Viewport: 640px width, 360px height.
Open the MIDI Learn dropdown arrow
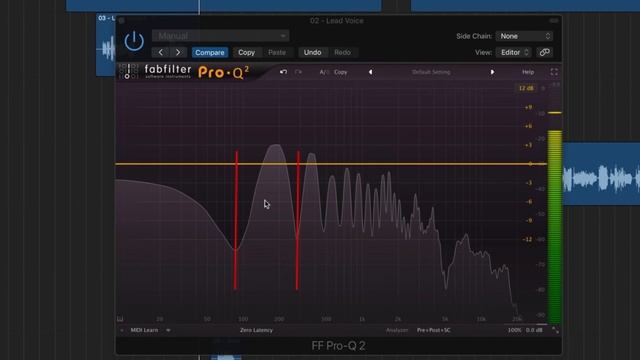(x=168, y=330)
